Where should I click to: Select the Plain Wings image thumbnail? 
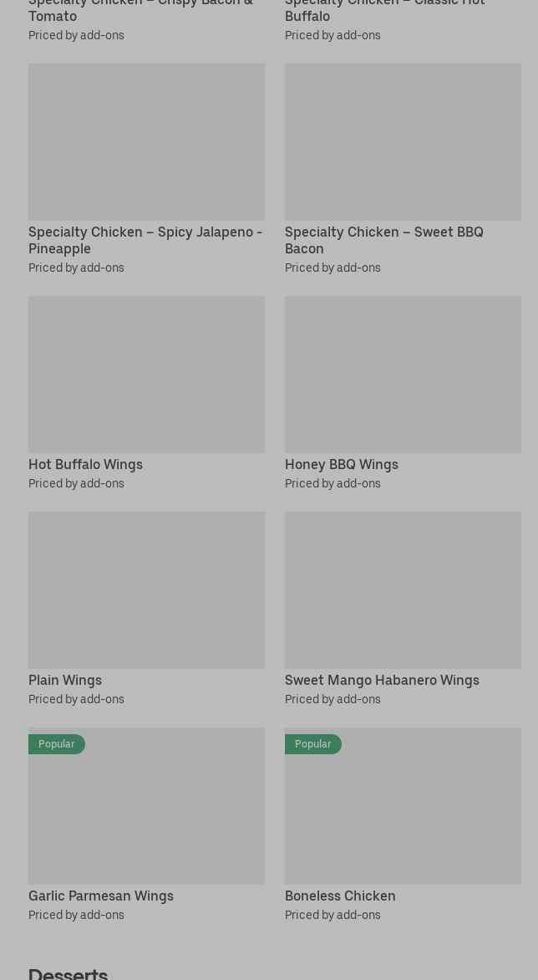pos(146,590)
